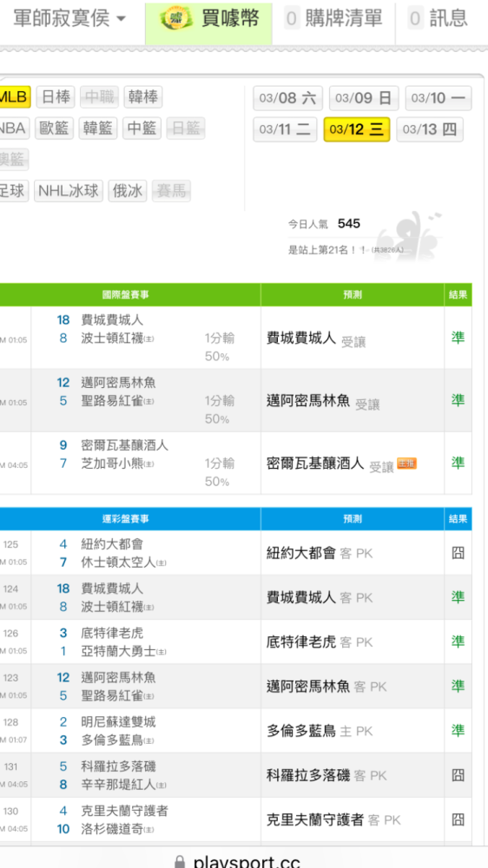Open the 軍師寂寞侯 user dropdown
The height and width of the screenshot is (868, 488).
tap(69, 18)
